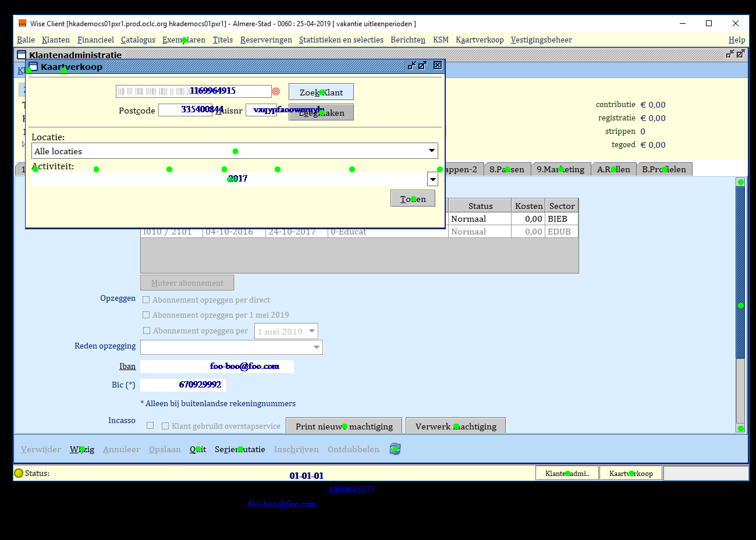
Task: Click the Sector column header
Action: click(562, 206)
